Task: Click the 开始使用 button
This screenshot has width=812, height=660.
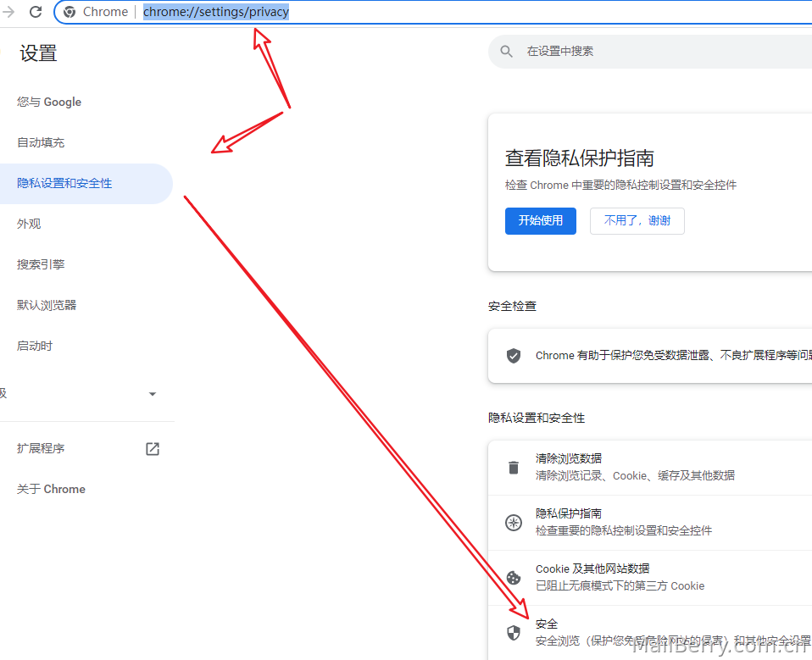Action: tap(541, 221)
